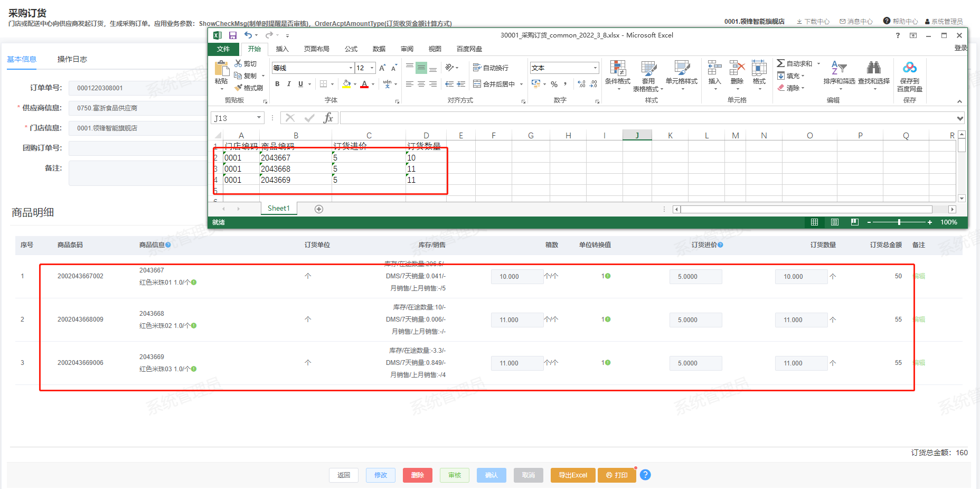
Task: Open the font name dropdown showing 等线
Action: pyautogui.click(x=351, y=68)
